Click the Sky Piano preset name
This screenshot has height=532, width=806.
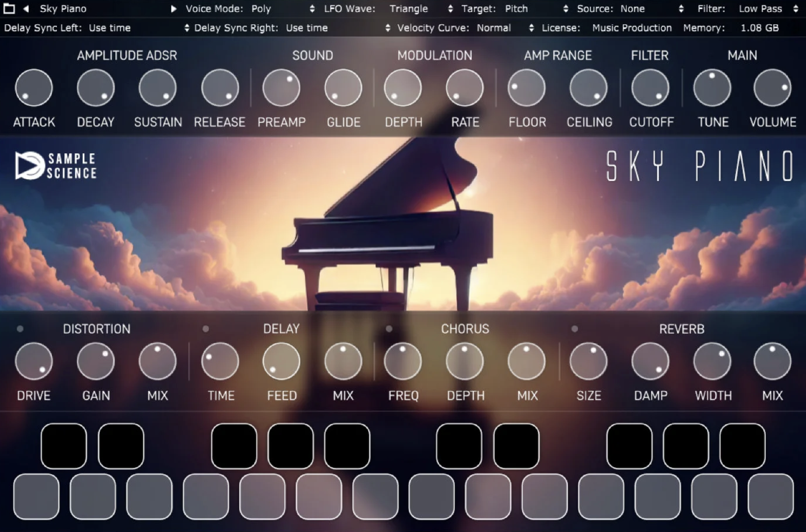coord(62,8)
